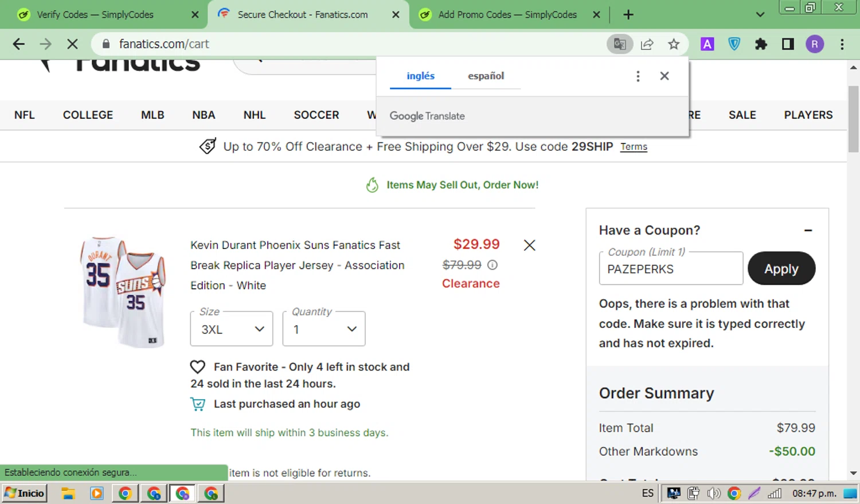Open a new browser tab
The height and width of the screenshot is (504, 860).
click(x=628, y=15)
